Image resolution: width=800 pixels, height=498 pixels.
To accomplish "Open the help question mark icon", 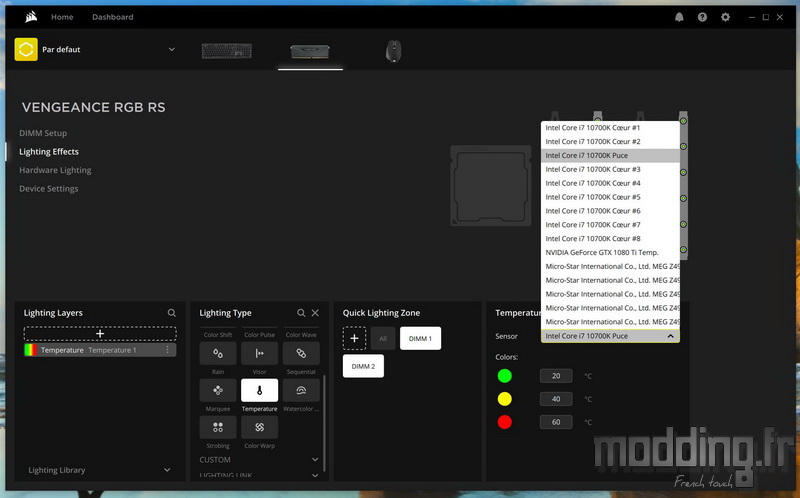I will [702, 17].
